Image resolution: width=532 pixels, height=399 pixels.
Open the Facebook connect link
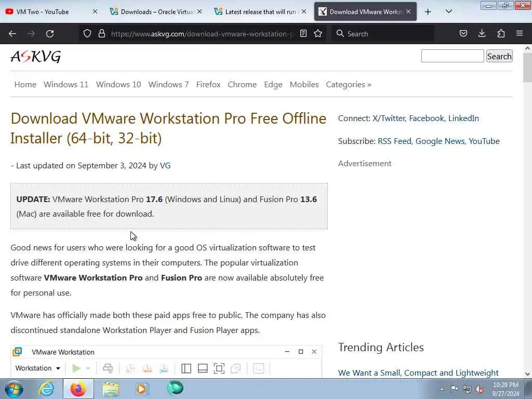click(x=427, y=118)
